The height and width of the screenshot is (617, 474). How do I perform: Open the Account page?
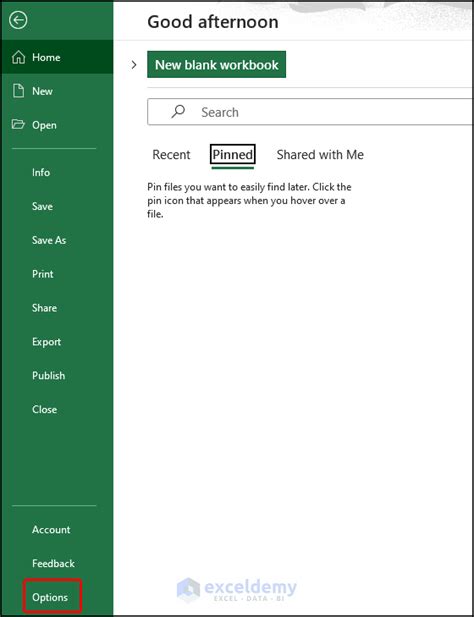51,530
